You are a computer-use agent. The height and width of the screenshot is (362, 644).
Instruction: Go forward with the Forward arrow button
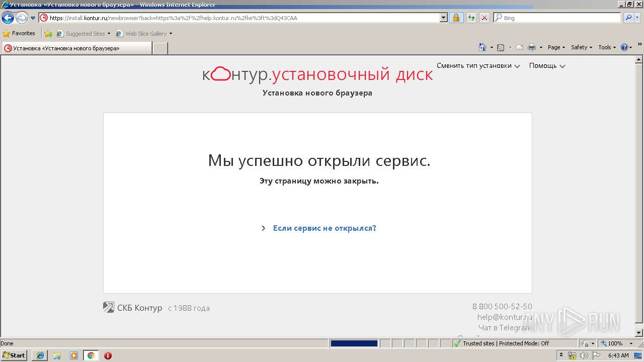[22, 18]
